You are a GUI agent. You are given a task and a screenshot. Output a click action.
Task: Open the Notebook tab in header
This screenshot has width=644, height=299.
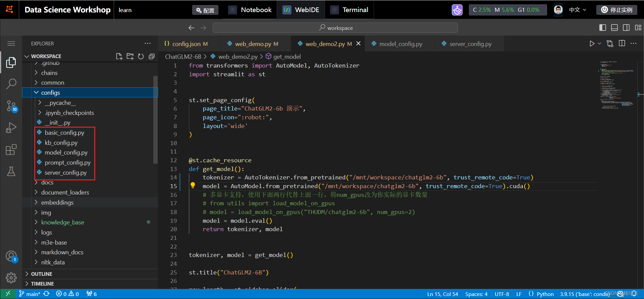coord(251,10)
